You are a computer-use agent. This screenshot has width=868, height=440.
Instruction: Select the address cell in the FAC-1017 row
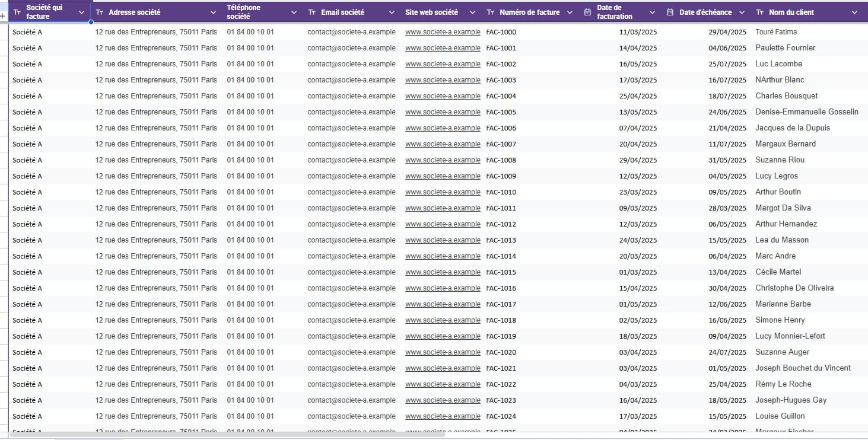(156, 304)
